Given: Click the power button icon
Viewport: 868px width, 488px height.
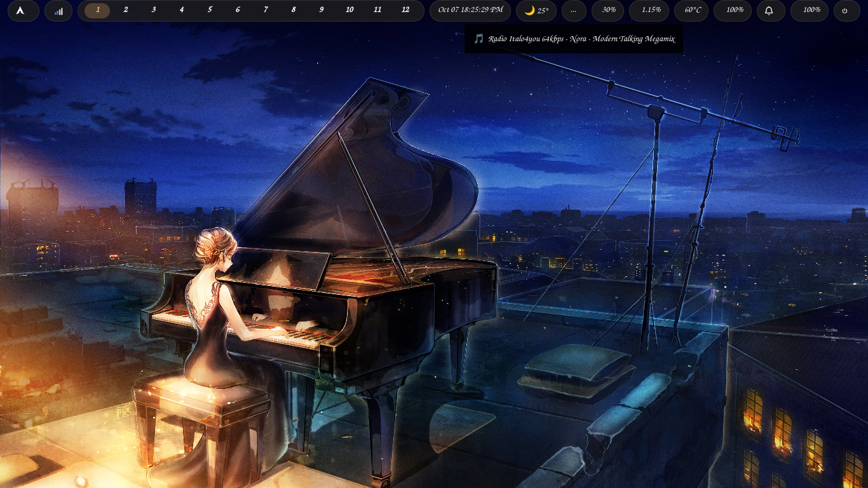Looking at the screenshot, I should pyautogui.click(x=845, y=11).
